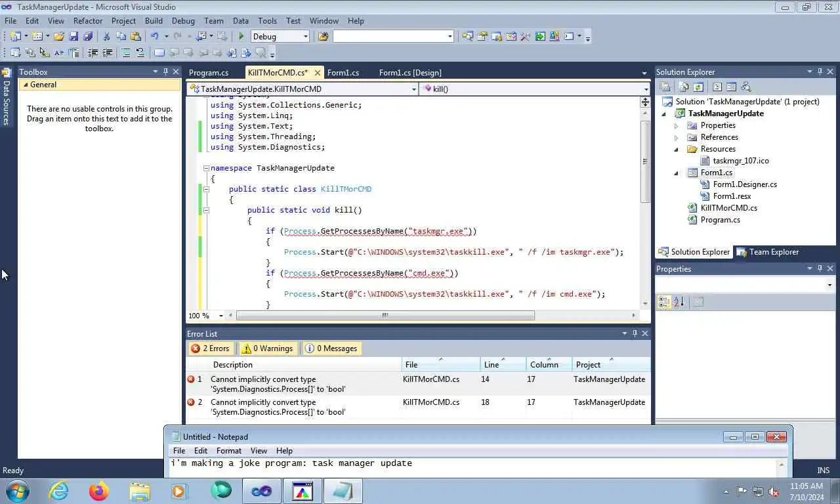This screenshot has width=840, height=504.
Task: Sort error list by Line column
Action: pos(503,365)
